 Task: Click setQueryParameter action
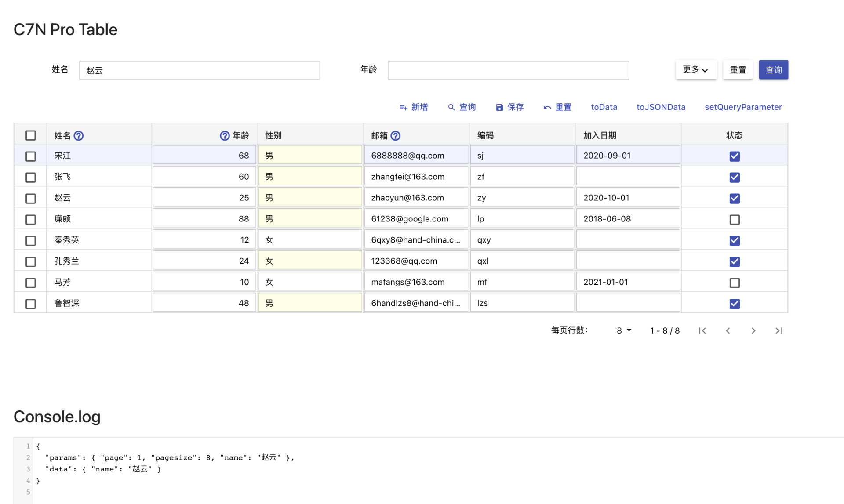[743, 107]
